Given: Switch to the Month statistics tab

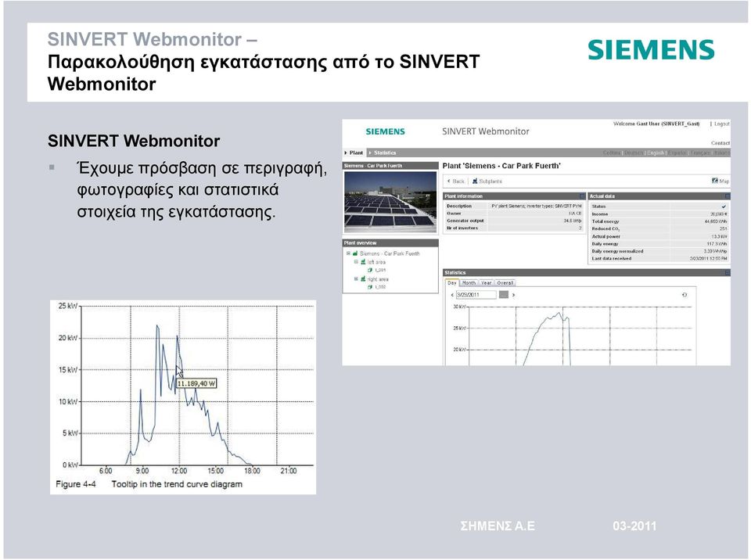Looking at the screenshot, I should (x=469, y=283).
